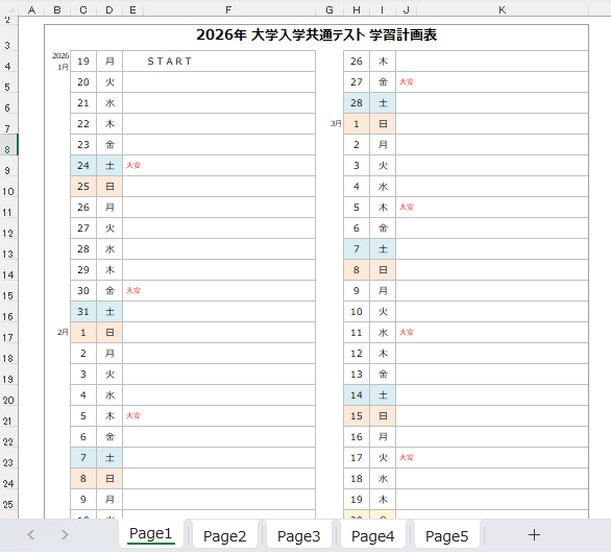The image size is (611, 553).
Task: Click red 大安 label on February 27 row
Action: (x=406, y=82)
